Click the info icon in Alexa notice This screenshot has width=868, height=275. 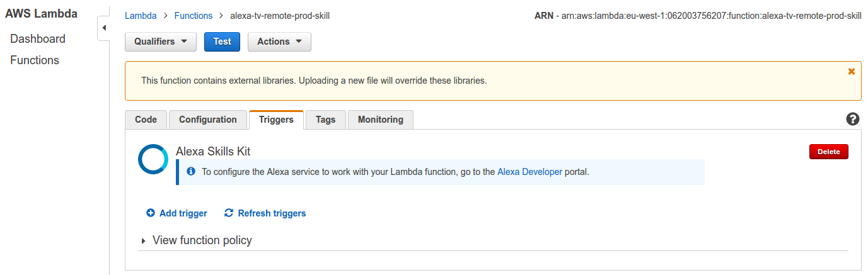pos(191,171)
